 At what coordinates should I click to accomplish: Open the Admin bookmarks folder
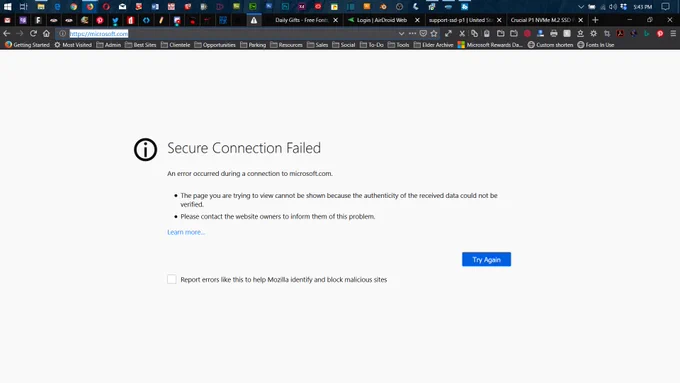pyautogui.click(x=108, y=45)
